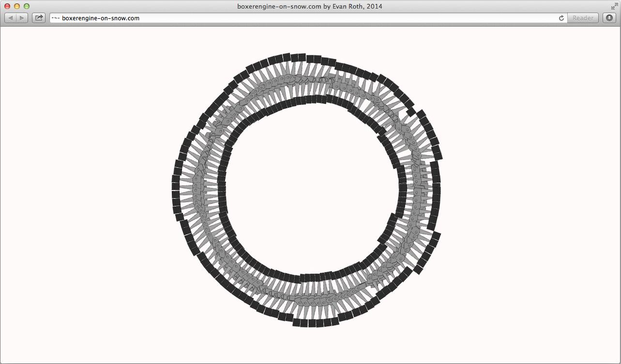
Task: Click the circular chain ring animation
Action: point(307,190)
